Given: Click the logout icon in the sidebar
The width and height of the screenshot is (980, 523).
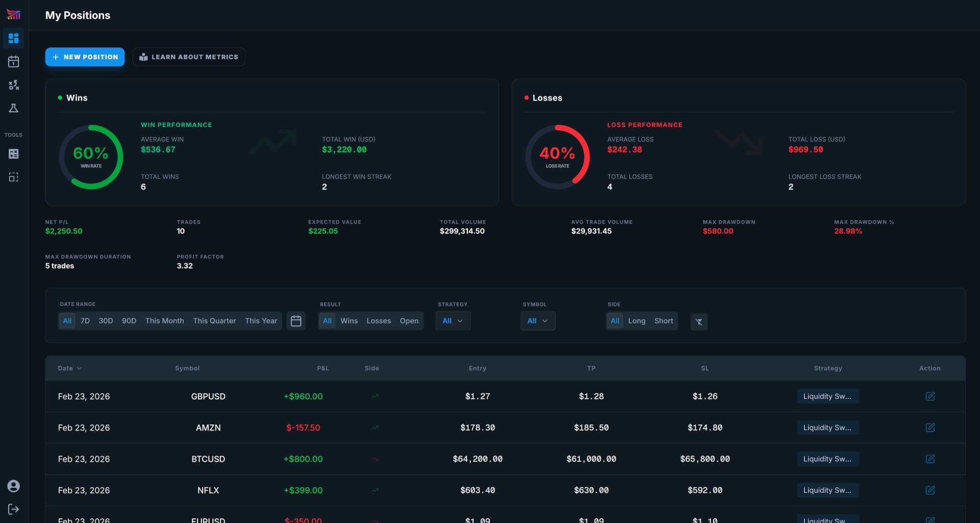Looking at the screenshot, I should (x=14, y=509).
